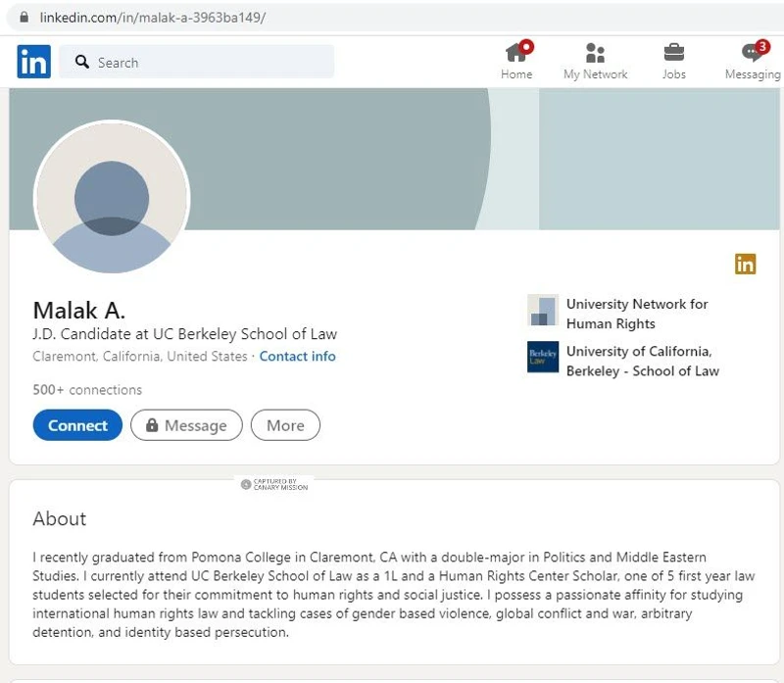Click headline J.D. Candidate at UC Berkeley
The image size is (784, 683).
(184, 333)
